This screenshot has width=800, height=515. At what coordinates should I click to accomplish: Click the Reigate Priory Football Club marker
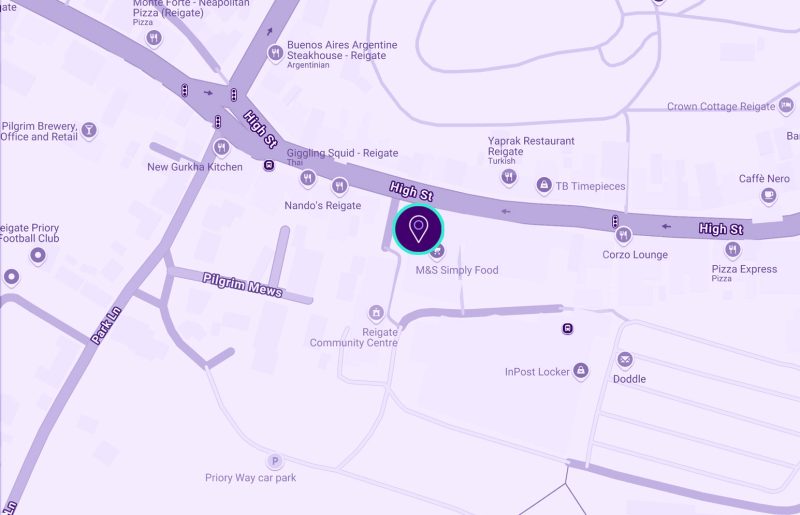click(x=38, y=255)
